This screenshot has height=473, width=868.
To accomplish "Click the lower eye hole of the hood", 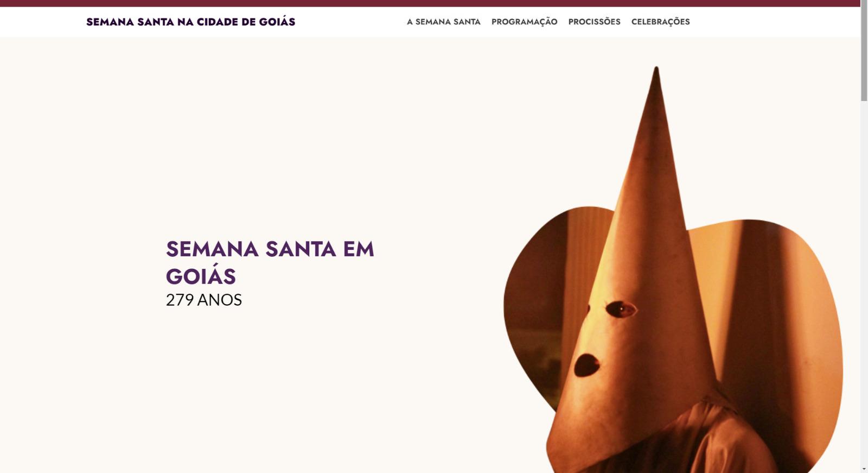I will pos(586,365).
